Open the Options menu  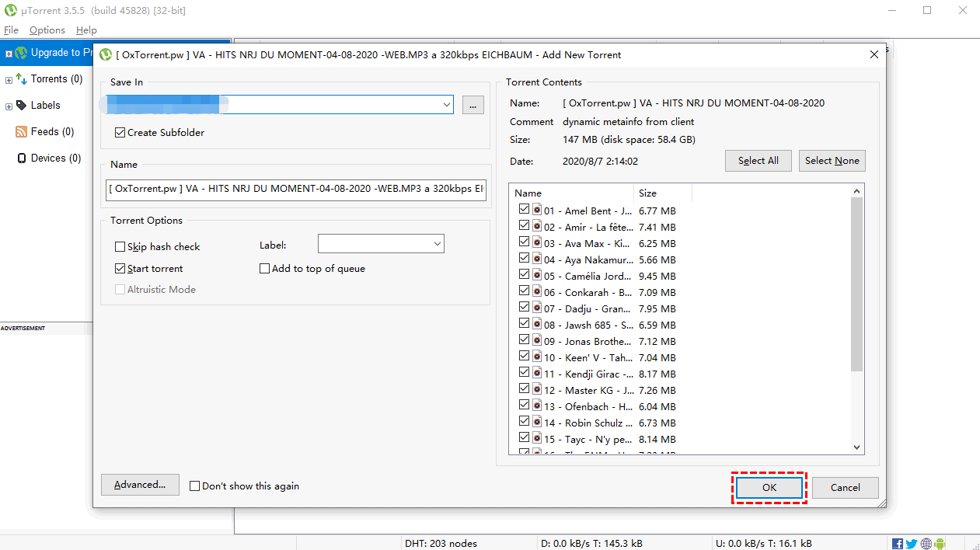47,30
